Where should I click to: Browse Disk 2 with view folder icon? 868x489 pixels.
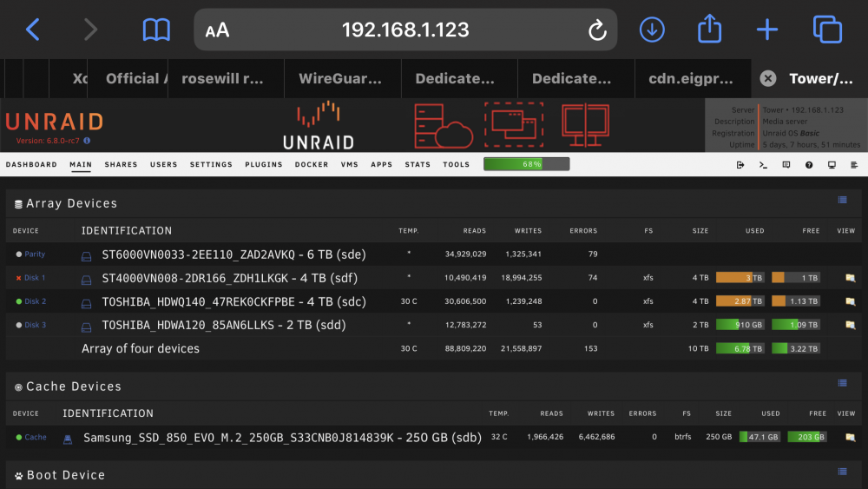pyautogui.click(x=851, y=301)
